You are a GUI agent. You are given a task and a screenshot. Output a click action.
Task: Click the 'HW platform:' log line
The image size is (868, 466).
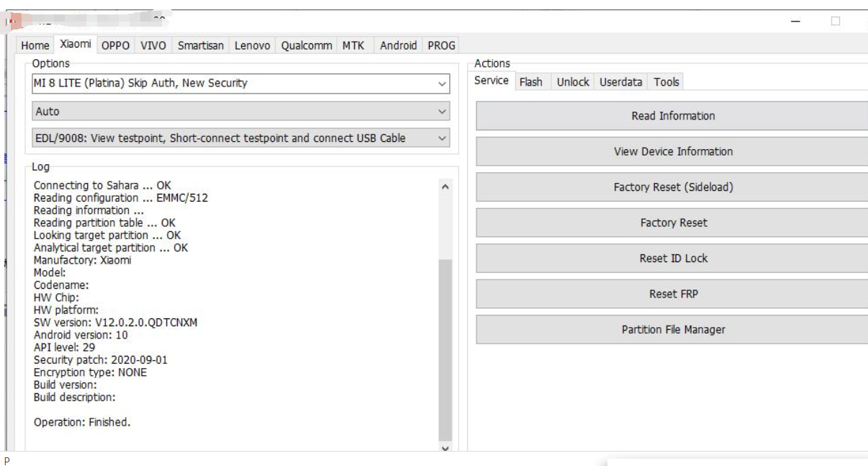pos(66,310)
